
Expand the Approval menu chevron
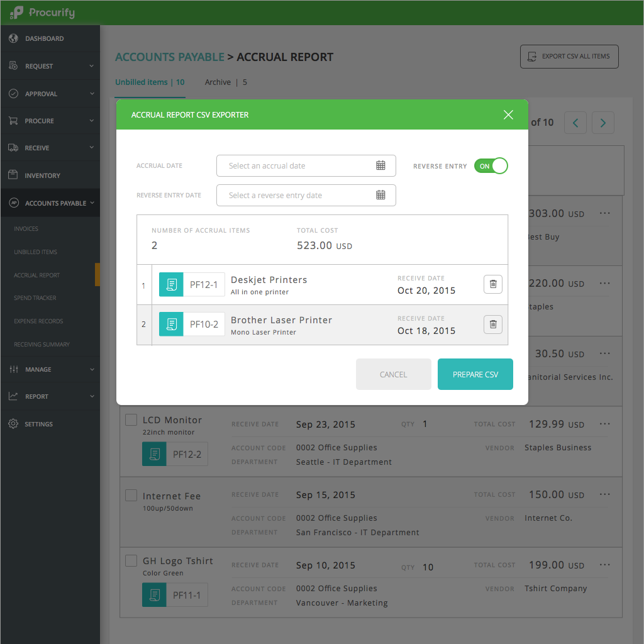92,94
